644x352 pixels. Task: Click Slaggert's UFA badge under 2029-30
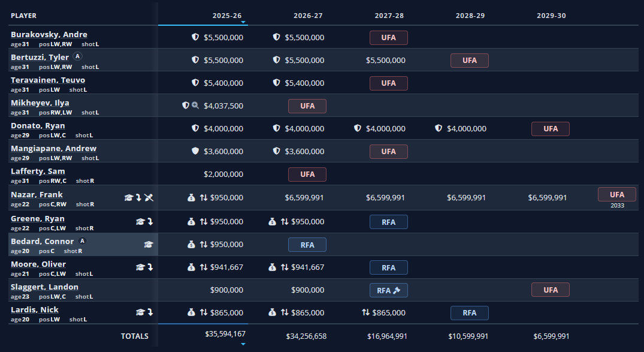pyautogui.click(x=551, y=290)
